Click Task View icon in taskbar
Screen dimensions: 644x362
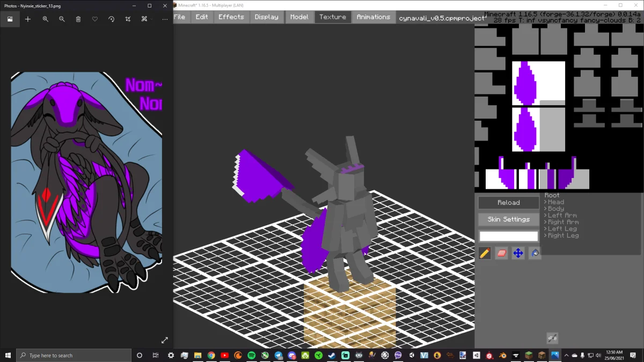click(x=155, y=355)
